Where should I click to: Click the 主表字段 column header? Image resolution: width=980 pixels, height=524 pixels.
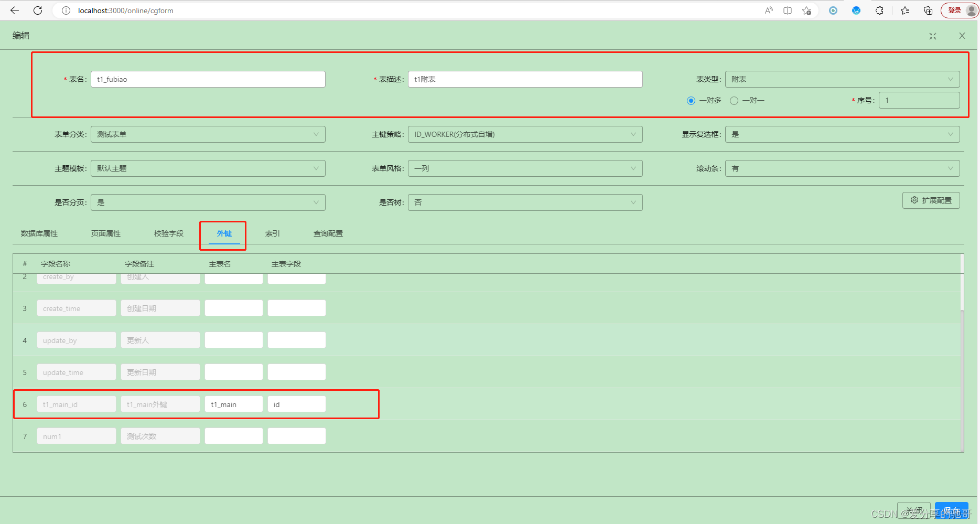click(x=286, y=264)
